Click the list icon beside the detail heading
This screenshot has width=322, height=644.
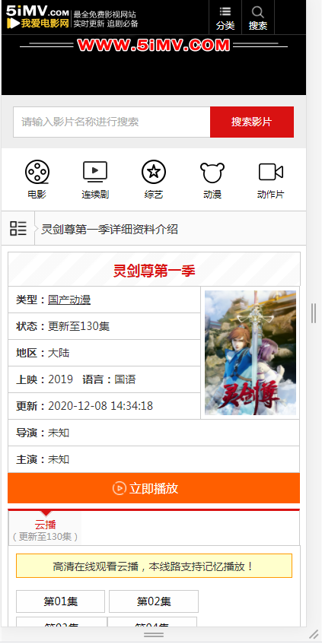click(18, 228)
